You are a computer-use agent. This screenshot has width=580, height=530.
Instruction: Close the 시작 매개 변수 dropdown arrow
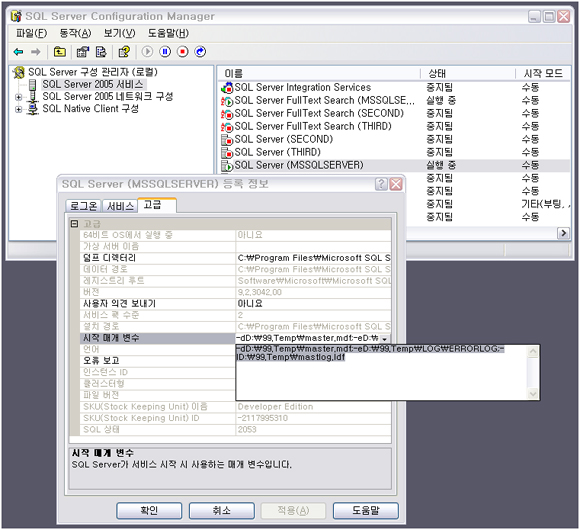coord(385,338)
